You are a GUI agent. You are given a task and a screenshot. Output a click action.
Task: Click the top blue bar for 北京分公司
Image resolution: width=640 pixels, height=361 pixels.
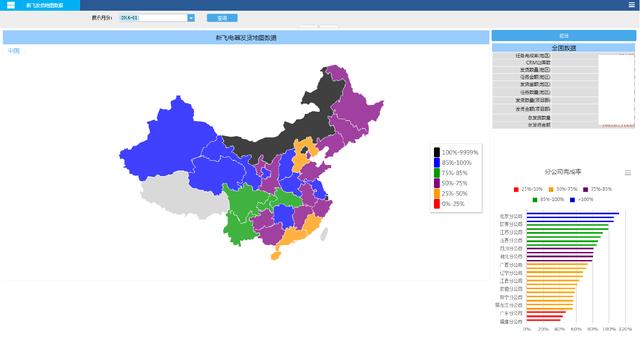573,213
